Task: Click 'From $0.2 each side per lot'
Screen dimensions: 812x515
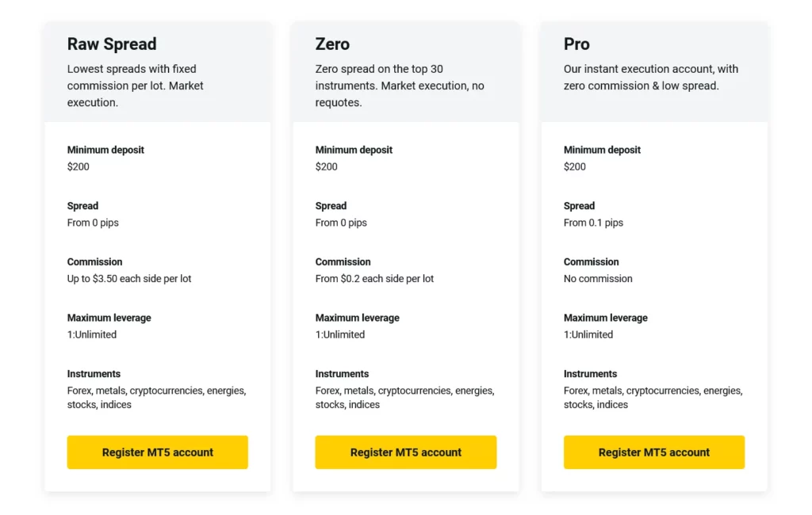Action: pyautogui.click(x=374, y=279)
